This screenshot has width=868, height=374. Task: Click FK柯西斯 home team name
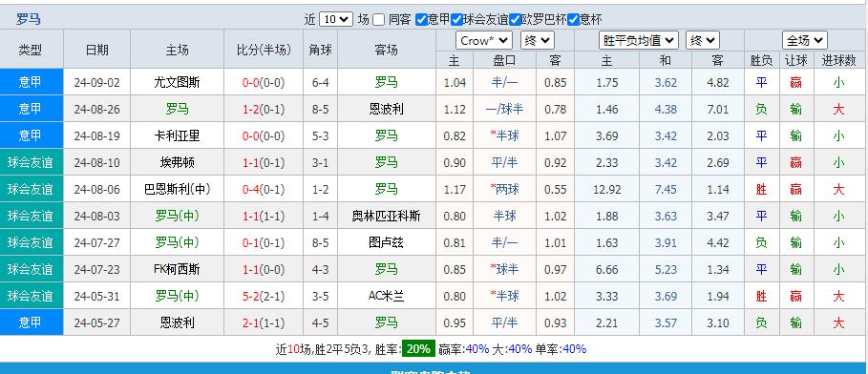(x=178, y=269)
